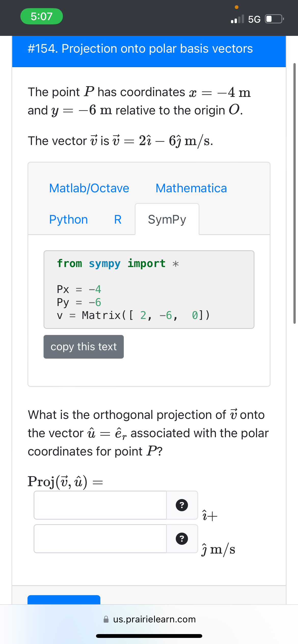Open the Matlab/Octave code tab
The width and height of the screenshot is (298, 644).
point(89,188)
